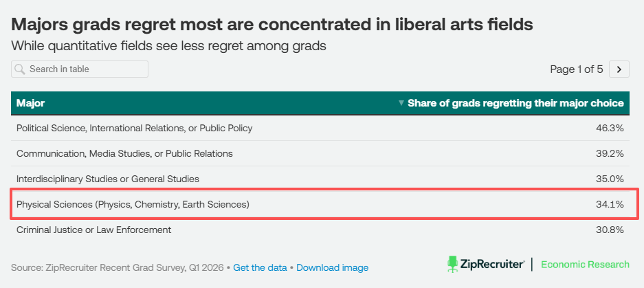Select the Political Science row

pyautogui.click(x=320, y=128)
